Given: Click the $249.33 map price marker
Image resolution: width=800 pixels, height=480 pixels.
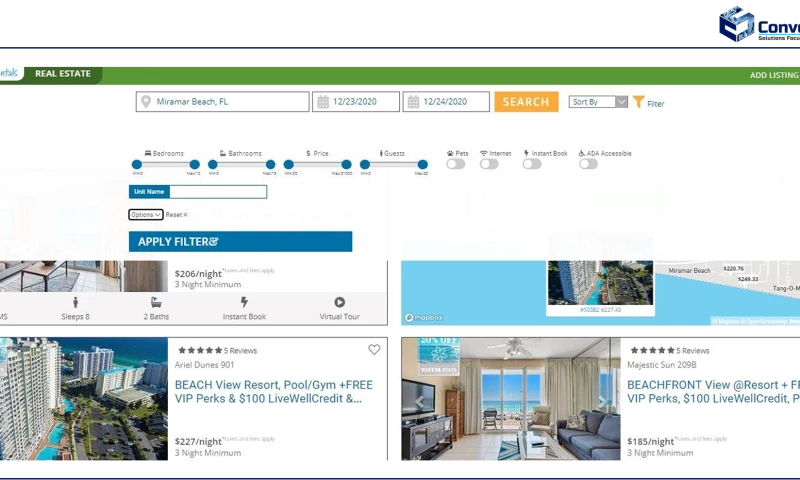Looking at the screenshot, I should coord(747,279).
